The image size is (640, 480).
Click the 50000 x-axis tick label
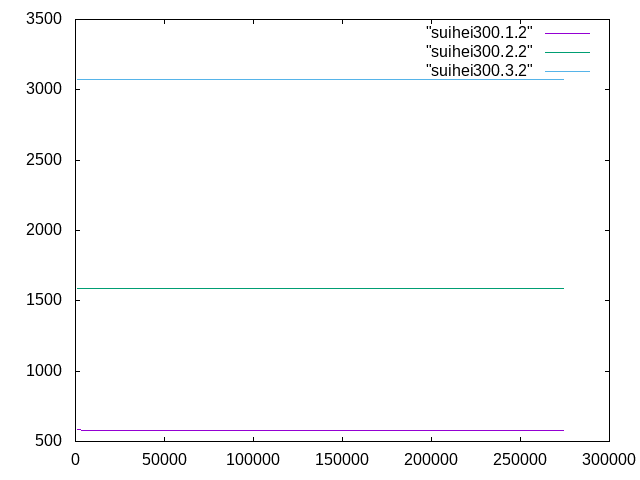[164, 460]
